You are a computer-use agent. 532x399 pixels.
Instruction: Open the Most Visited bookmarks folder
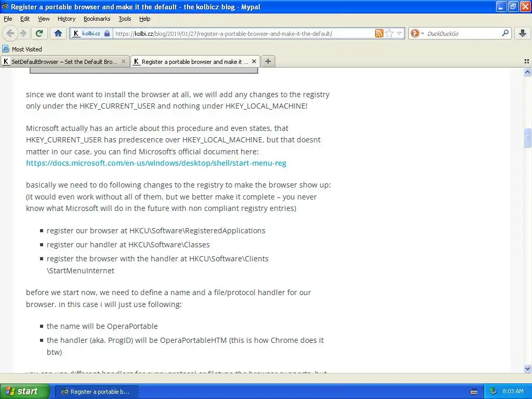pyautogui.click(x=22, y=49)
